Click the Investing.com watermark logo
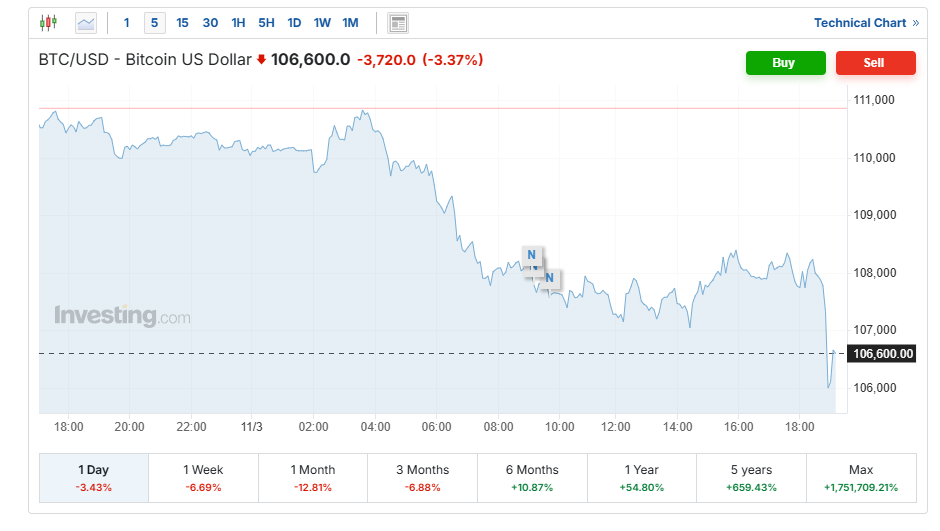Viewport: 940px width, 531px height. pyautogui.click(x=122, y=316)
